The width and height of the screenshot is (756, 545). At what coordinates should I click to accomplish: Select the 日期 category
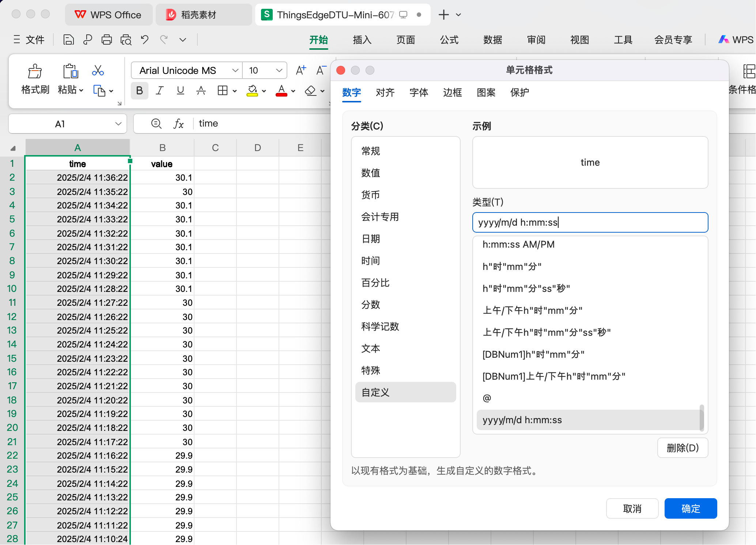click(405, 238)
